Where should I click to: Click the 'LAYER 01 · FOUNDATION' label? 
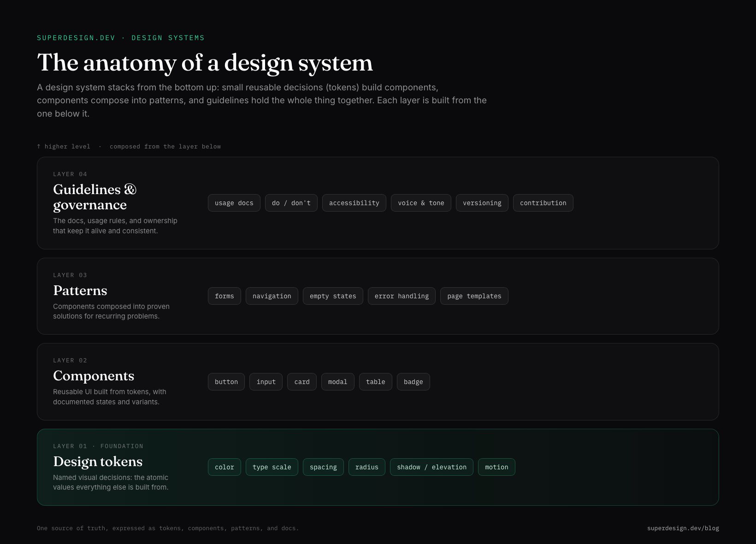tap(98, 446)
